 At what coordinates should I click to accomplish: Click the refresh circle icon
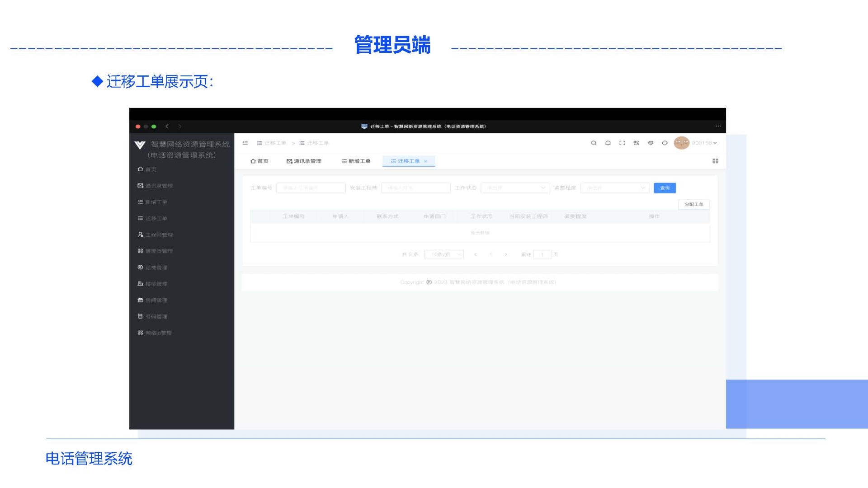[x=665, y=143]
